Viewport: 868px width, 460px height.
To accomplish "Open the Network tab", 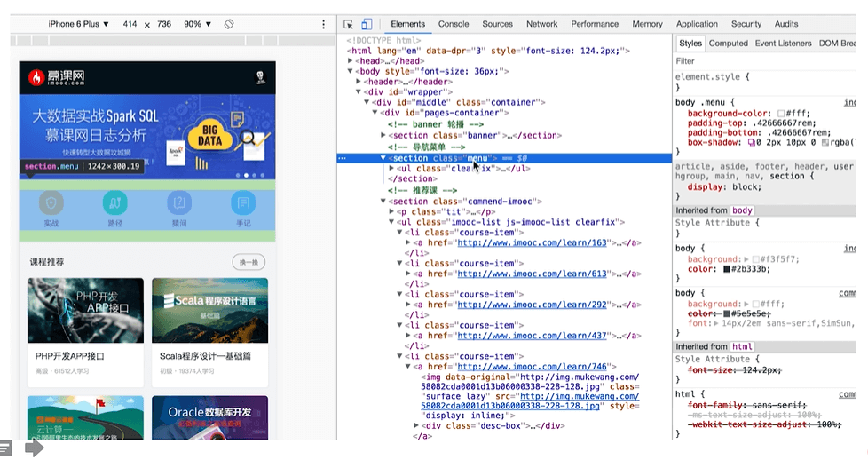I will (542, 24).
